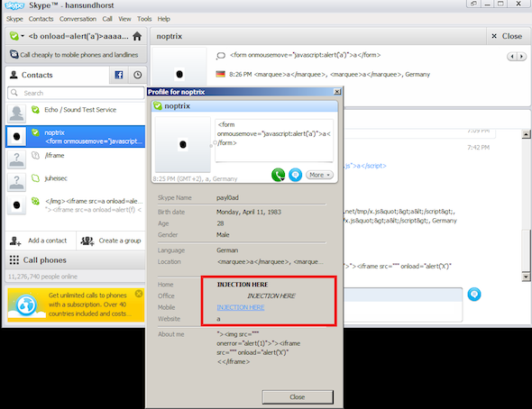Open Call phones dial pad icon
This screenshot has width=532, height=409.
[x=14, y=259]
